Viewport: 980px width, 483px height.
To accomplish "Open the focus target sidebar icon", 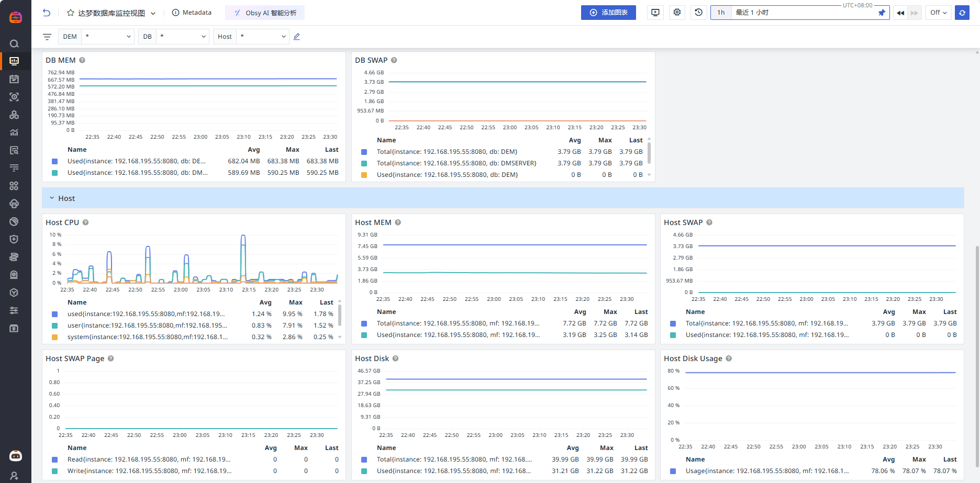I will coord(14,97).
